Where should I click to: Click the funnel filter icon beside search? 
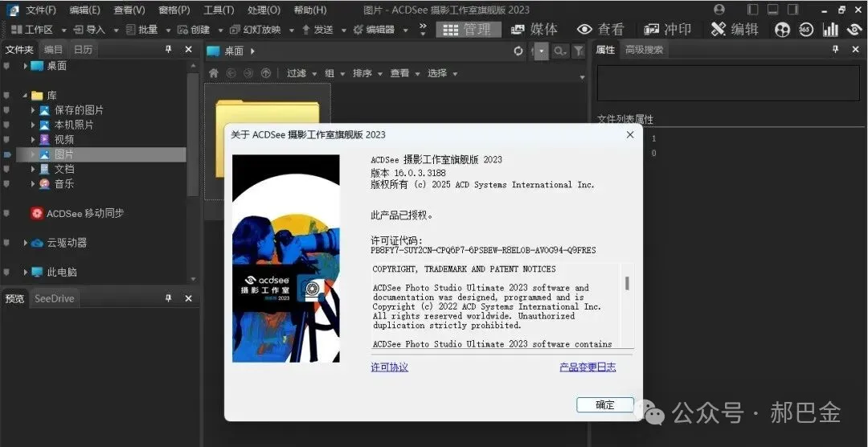[579, 51]
